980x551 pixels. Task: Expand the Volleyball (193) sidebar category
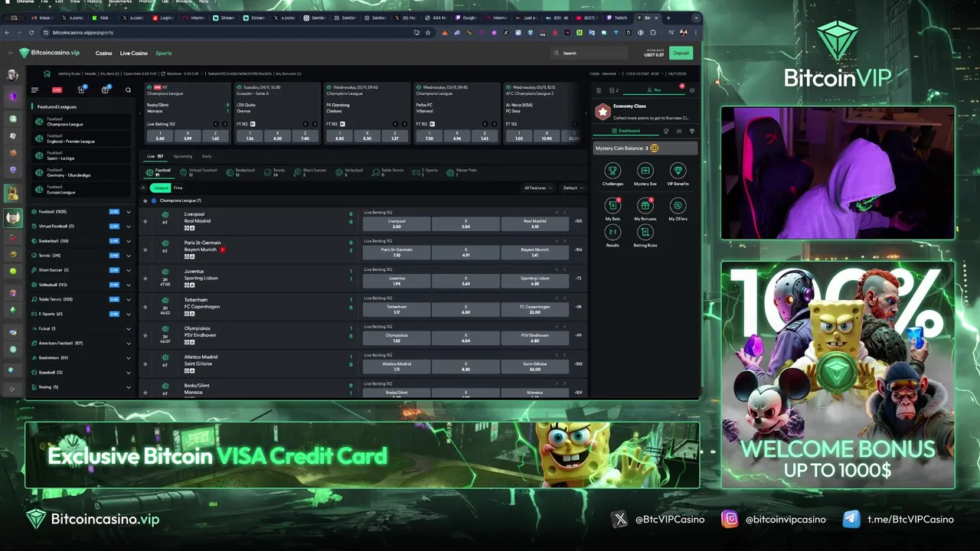pyautogui.click(x=128, y=285)
